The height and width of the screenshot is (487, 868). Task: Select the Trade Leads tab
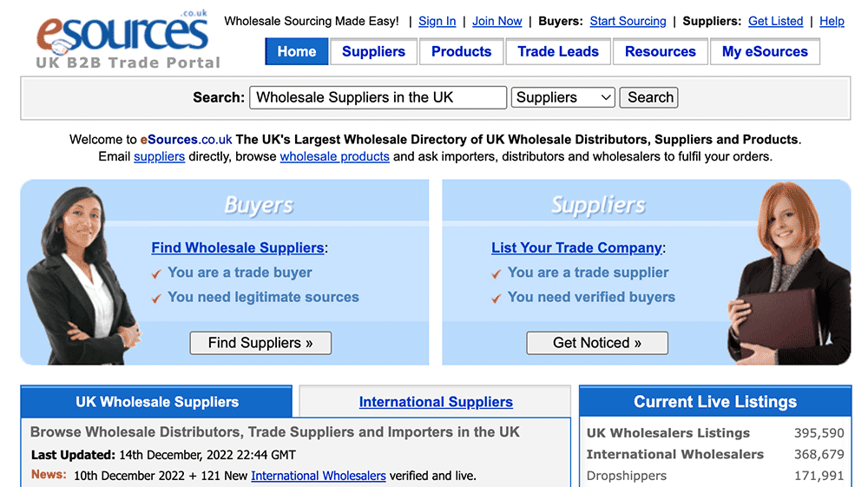pyautogui.click(x=558, y=52)
